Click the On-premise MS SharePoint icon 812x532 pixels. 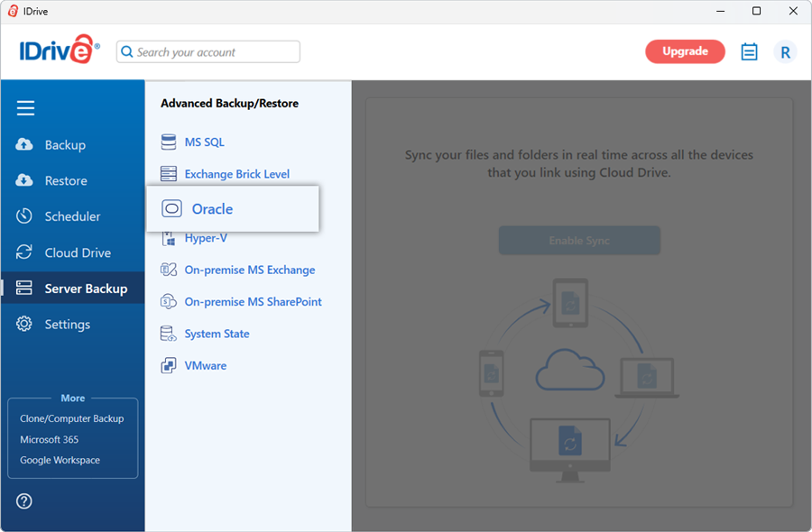169,302
